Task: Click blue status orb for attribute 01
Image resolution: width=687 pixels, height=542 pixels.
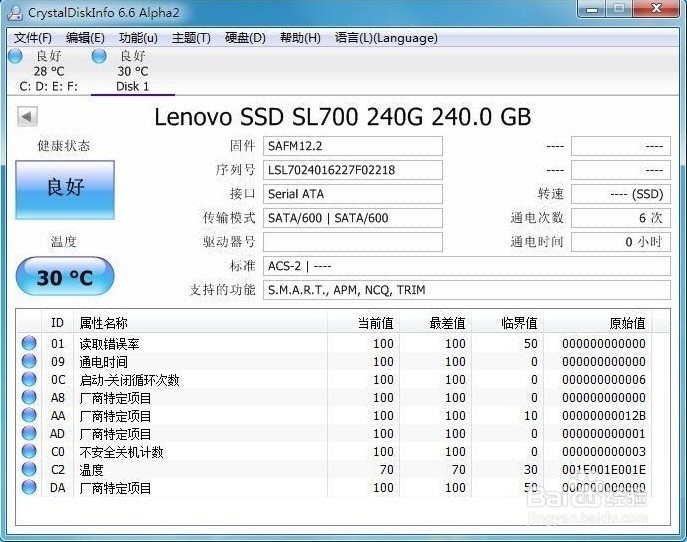Action: (29, 343)
